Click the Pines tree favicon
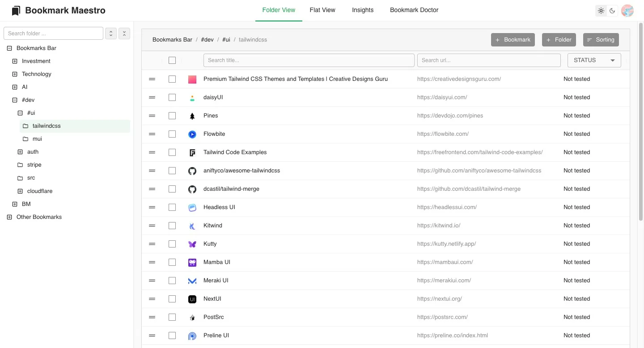The width and height of the screenshot is (644, 348). (192, 116)
